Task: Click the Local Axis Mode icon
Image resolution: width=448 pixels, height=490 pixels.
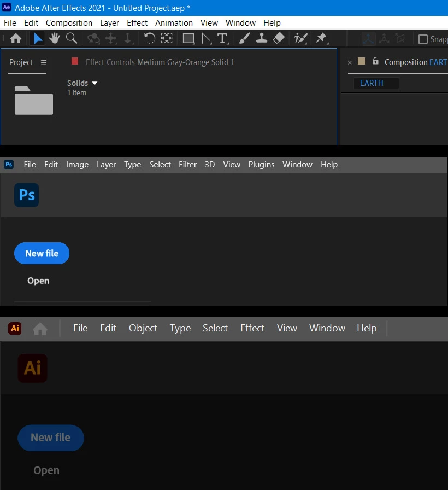Action: click(x=368, y=39)
